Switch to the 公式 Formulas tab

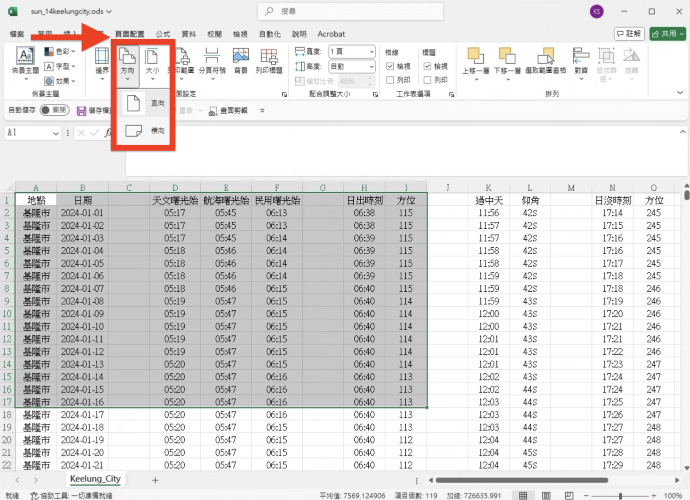coord(163,34)
